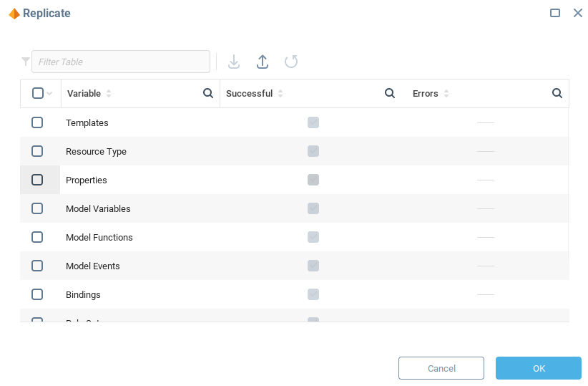Click the filter funnel icon
This screenshot has height=386, width=588.
click(26, 62)
